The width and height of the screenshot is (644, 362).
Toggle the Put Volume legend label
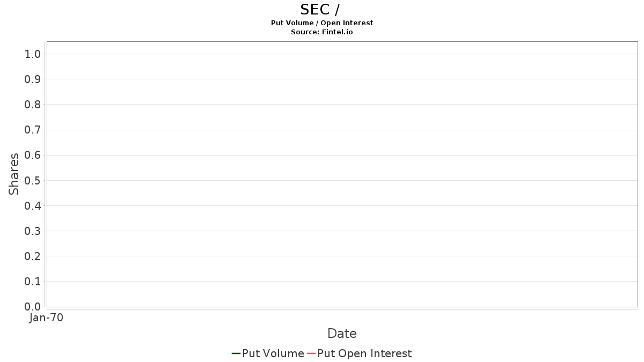click(273, 353)
